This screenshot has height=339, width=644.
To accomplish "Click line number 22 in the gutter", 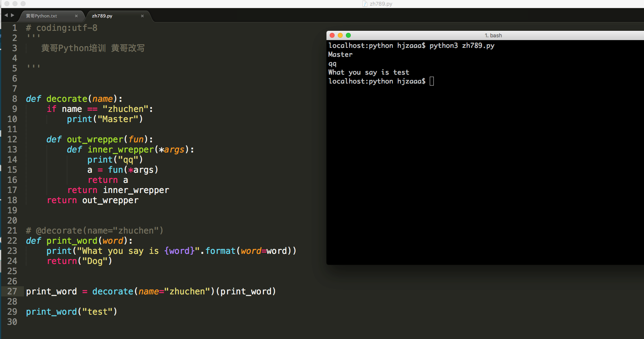I will coord(12,241).
